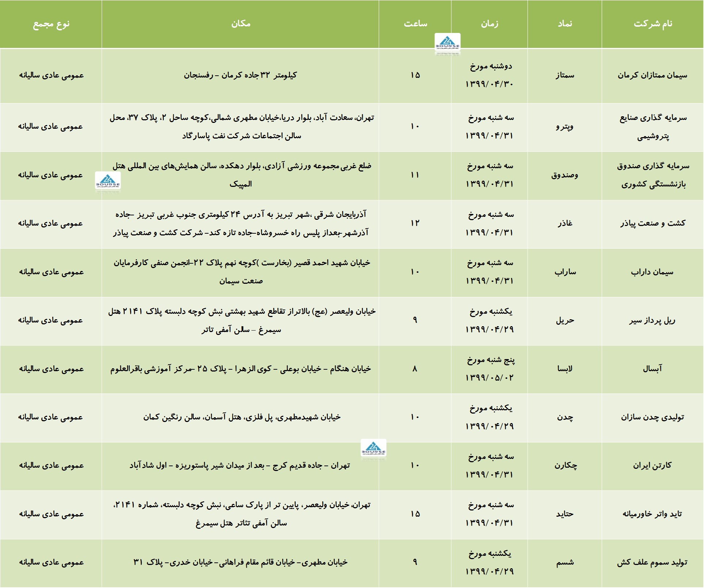Select company 'تولید سموم علف کش'
The image size is (704, 588).
652,562
